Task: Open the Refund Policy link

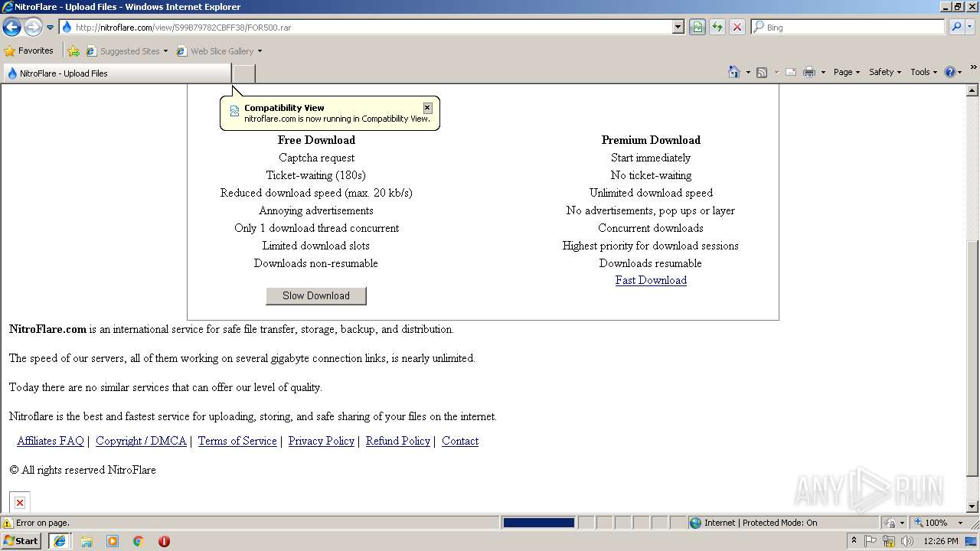Action: click(398, 441)
